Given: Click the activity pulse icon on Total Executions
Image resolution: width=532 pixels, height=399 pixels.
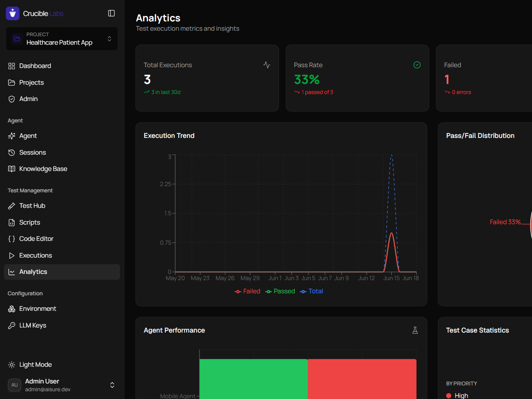Looking at the screenshot, I should pyautogui.click(x=267, y=65).
